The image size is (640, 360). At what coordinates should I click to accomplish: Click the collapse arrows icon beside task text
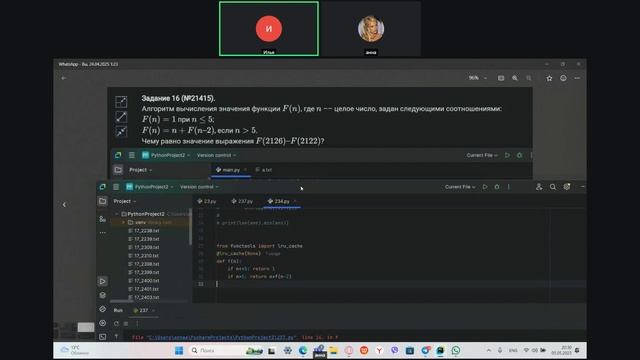click(121, 131)
